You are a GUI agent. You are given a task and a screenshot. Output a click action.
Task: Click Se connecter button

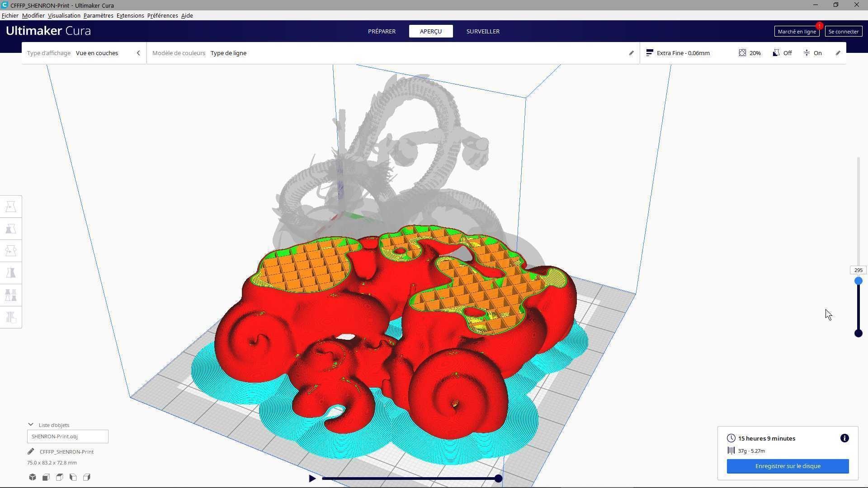click(843, 31)
